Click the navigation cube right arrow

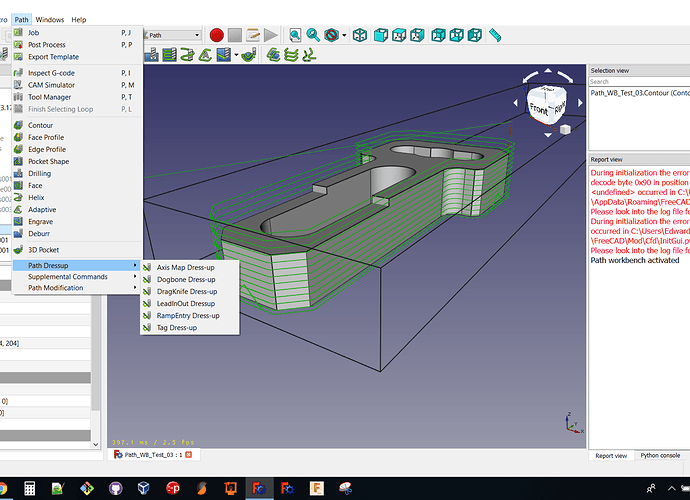click(580, 103)
